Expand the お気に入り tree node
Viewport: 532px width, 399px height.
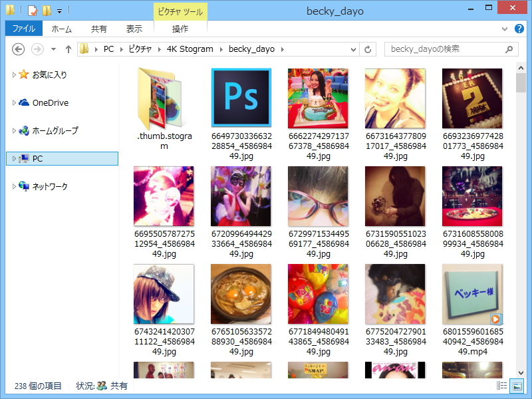point(14,74)
